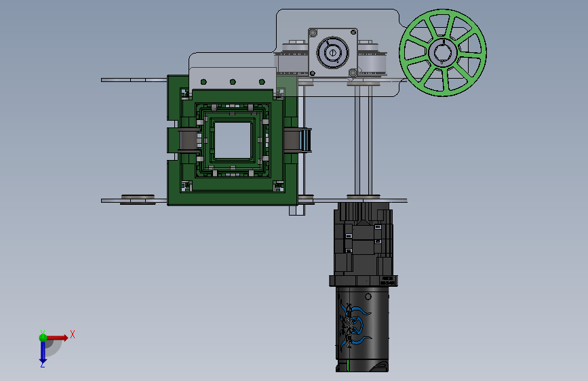Select the gray square bearing block with circular shaft

pyautogui.click(x=332, y=52)
